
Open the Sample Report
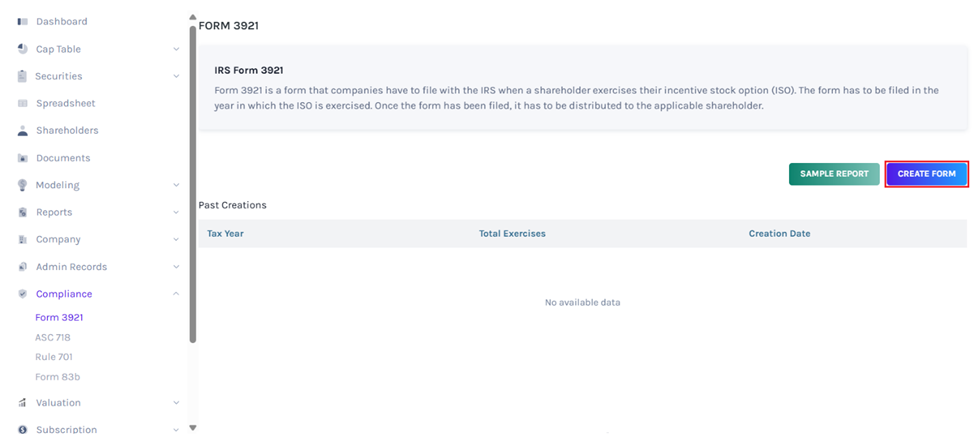tap(834, 174)
